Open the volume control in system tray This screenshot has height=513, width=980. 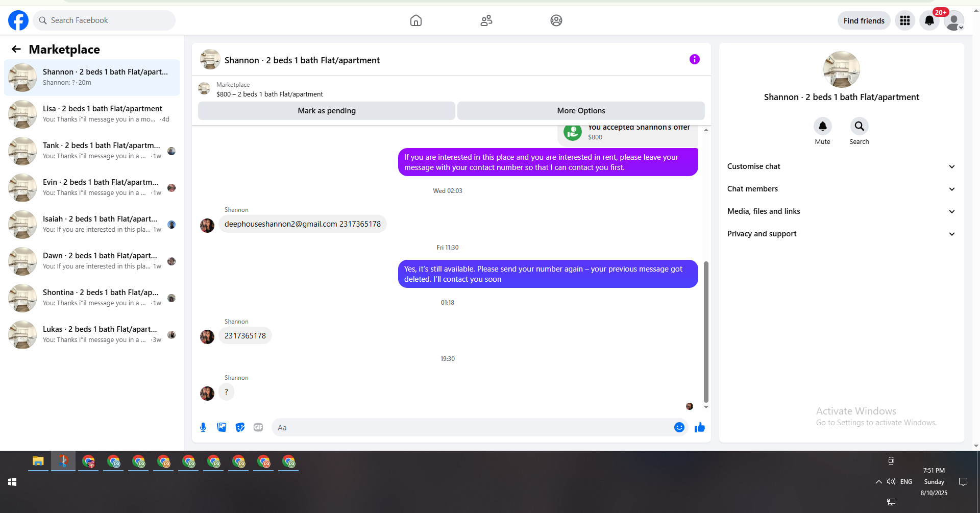[891, 481]
